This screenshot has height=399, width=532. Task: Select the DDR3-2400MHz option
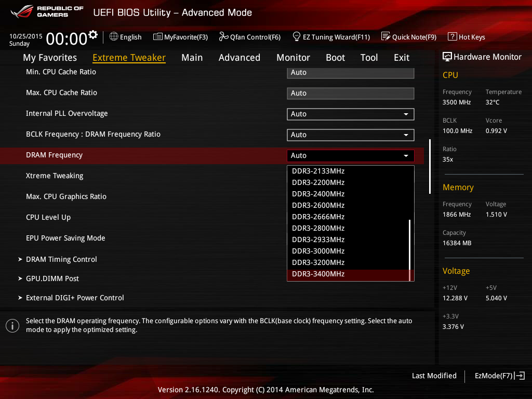pyautogui.click(x=349, y=194)
